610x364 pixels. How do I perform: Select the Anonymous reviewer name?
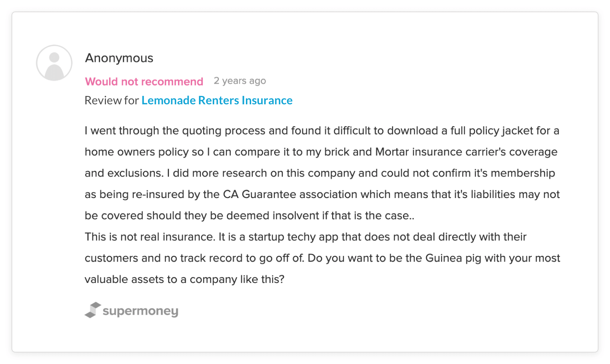pos(119,58)
